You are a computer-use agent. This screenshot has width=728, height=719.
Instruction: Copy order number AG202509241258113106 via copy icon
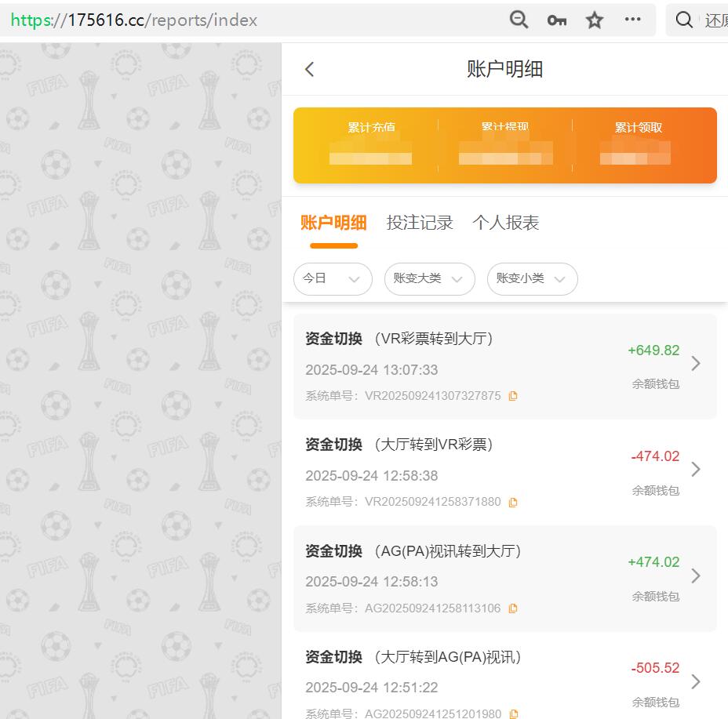point(514,608)
